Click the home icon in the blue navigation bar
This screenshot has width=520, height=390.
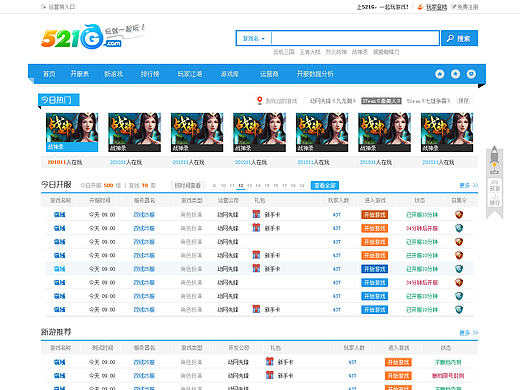click(x=440, y=74)
